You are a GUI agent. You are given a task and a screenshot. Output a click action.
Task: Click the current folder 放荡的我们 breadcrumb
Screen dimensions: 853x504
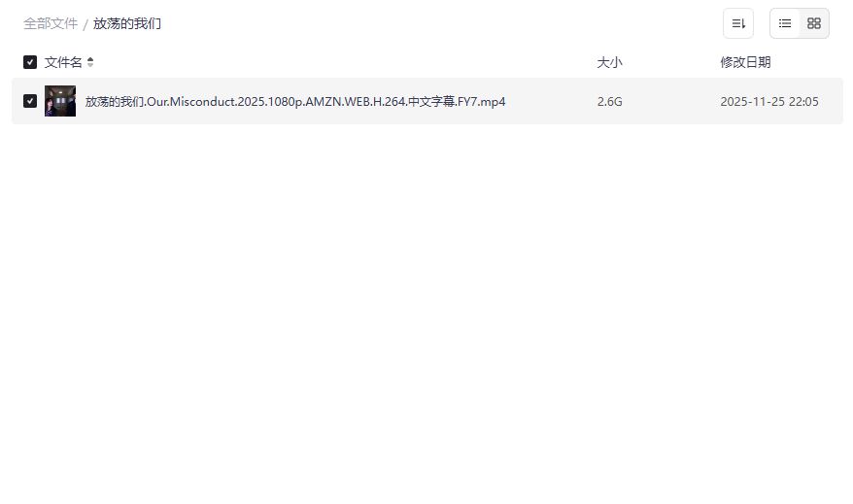pyautogui.click(x=126, y=23)
